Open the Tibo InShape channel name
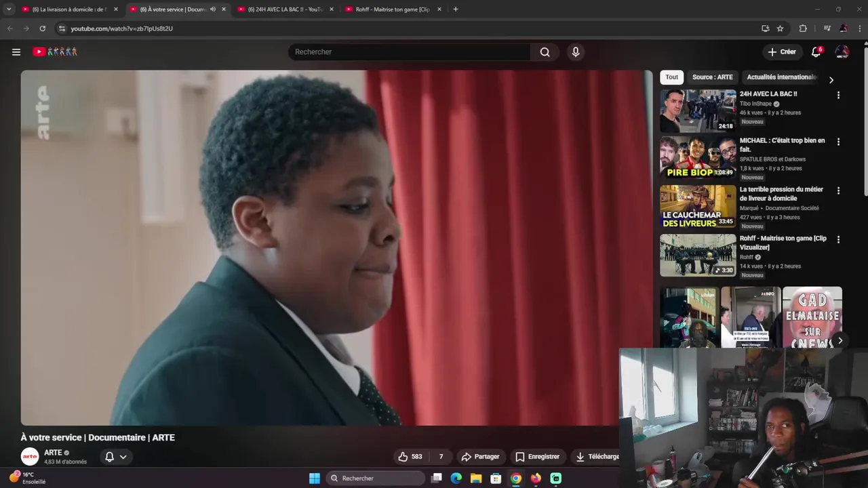The width and height of the screenshot is (868, 488). click(755, 104)
